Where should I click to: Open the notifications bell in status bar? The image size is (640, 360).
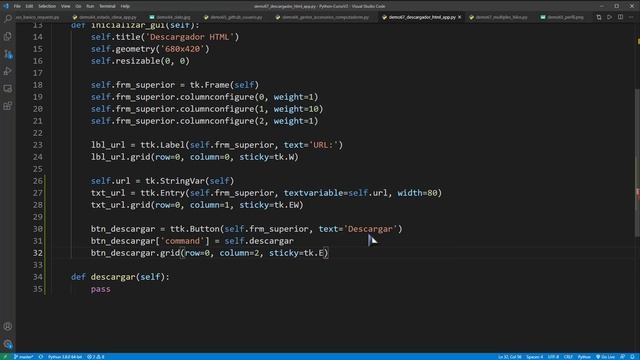(x=632, y=357)
